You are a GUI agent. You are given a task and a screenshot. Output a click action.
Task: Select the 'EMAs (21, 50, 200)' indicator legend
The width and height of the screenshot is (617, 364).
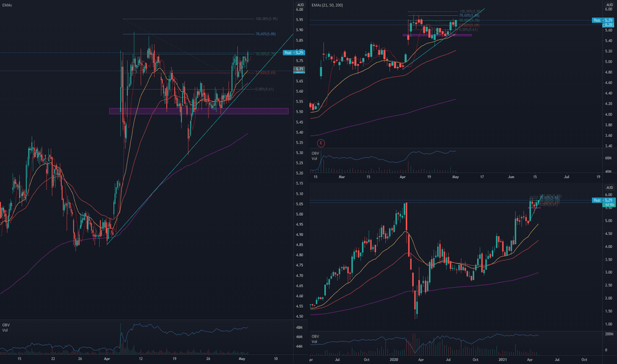point(327,5)
